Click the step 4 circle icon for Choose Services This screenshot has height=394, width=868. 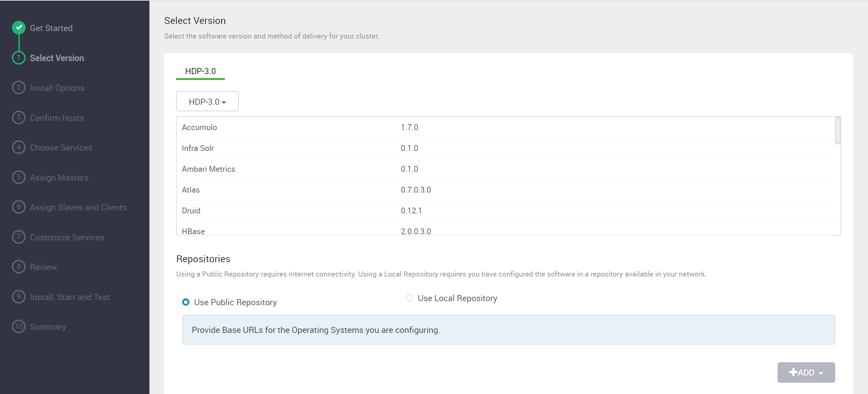pos(19,147)
